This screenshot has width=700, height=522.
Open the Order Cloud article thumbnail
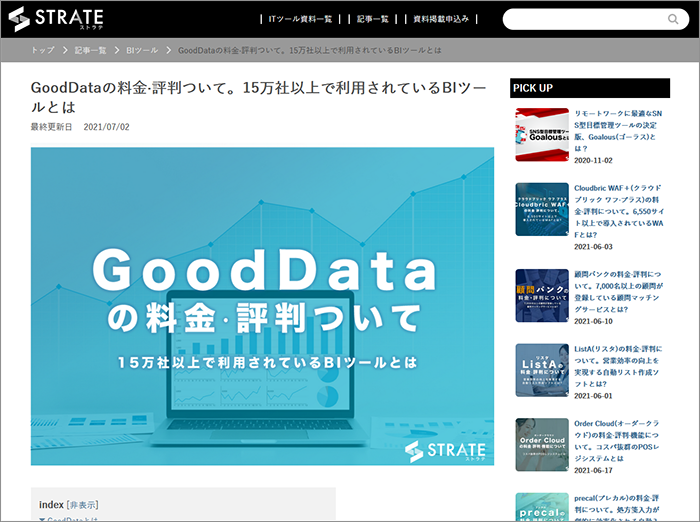(542, 444)
